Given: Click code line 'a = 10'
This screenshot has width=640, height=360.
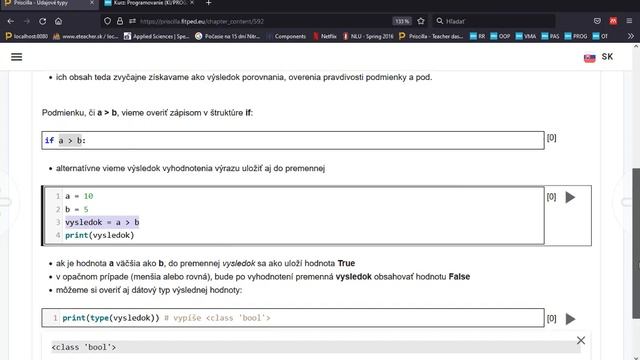Looking at the screenshot, I should pos(79,196).
